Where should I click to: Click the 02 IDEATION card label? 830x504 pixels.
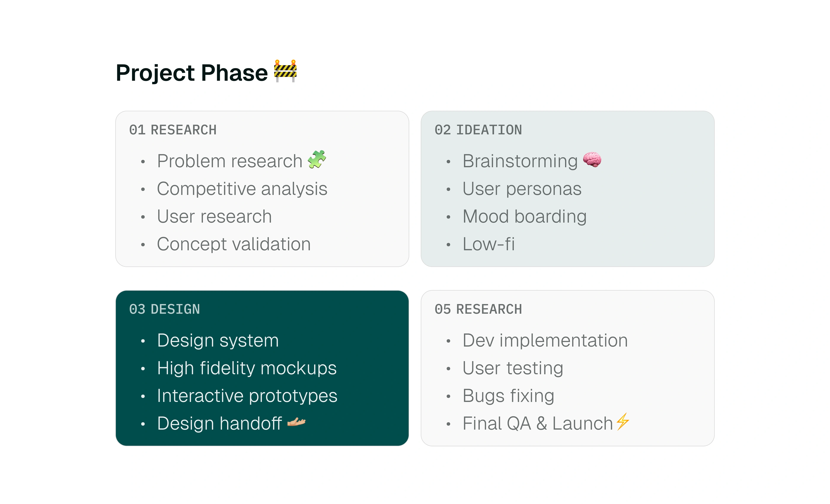tap(478, 130)
